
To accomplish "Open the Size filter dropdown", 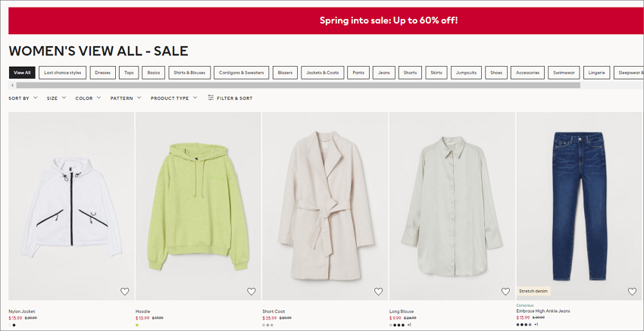I will tap(56, 98).
